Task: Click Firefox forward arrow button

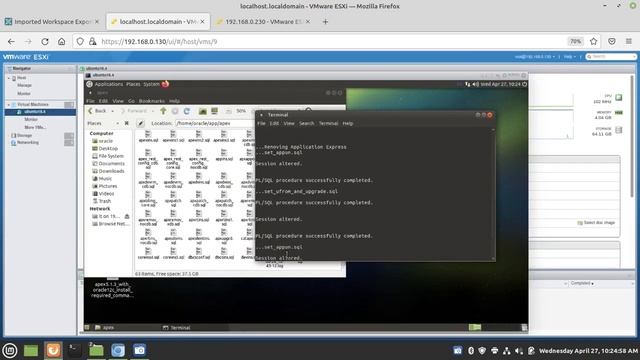Action: tap(28, 41)
